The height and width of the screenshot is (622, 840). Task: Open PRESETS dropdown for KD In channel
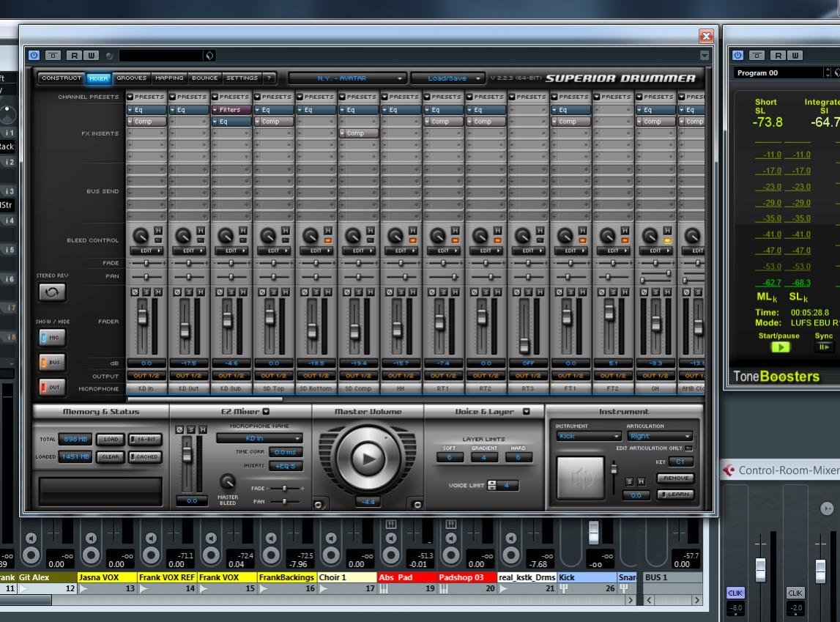pyautogui.click(x=146, y=97)
